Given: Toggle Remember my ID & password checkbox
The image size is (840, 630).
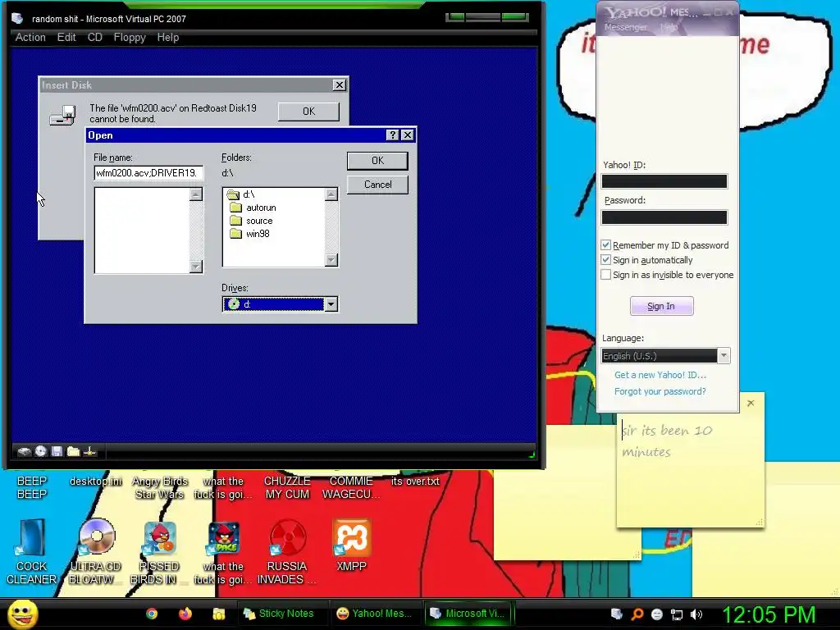Looking at the screenshot, I should [x=606, y=244].
